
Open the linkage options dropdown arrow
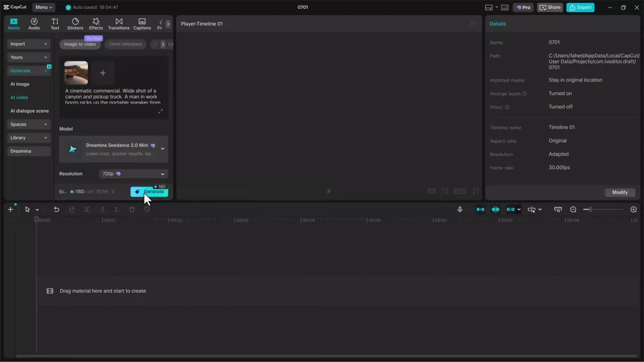pyautogui.click(x=519, y=210)
